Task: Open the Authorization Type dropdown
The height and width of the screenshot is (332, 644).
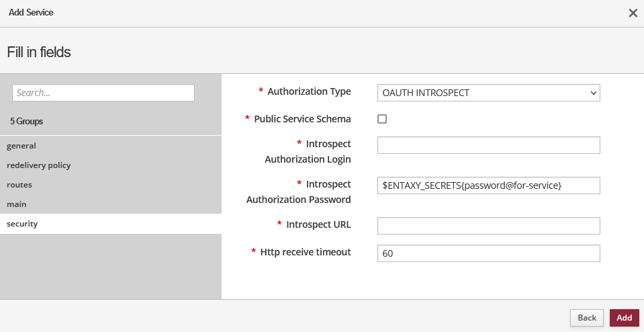Action: [x=488, y=93]
